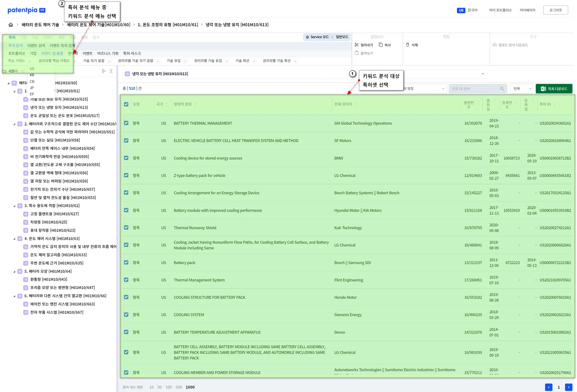This screenshot has width=577, height=392.
Task: Open the 특허 리스크 menu tab
Action: coord(132,53)
